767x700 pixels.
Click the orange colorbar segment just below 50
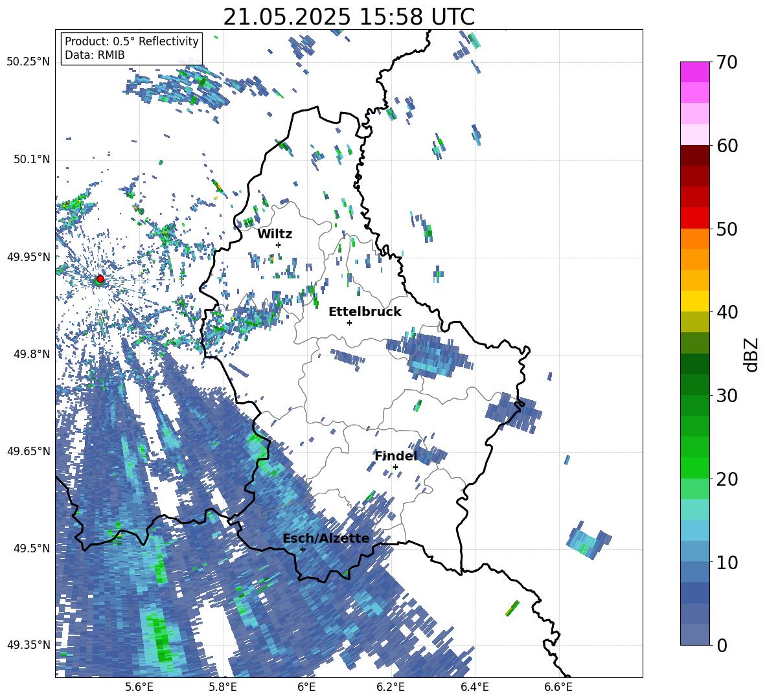pyautogui.click(x=694, y=239)
